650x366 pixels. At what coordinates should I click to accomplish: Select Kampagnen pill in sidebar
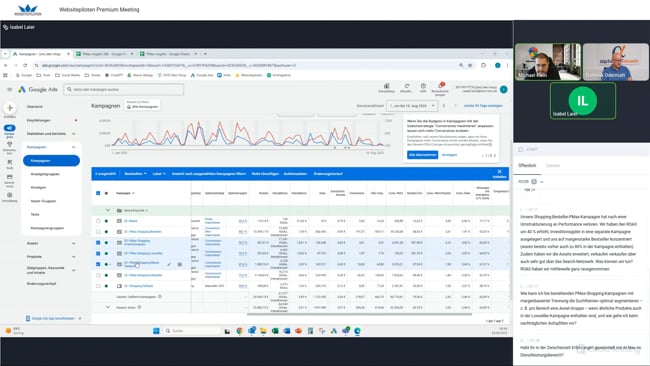pos(51,160)
